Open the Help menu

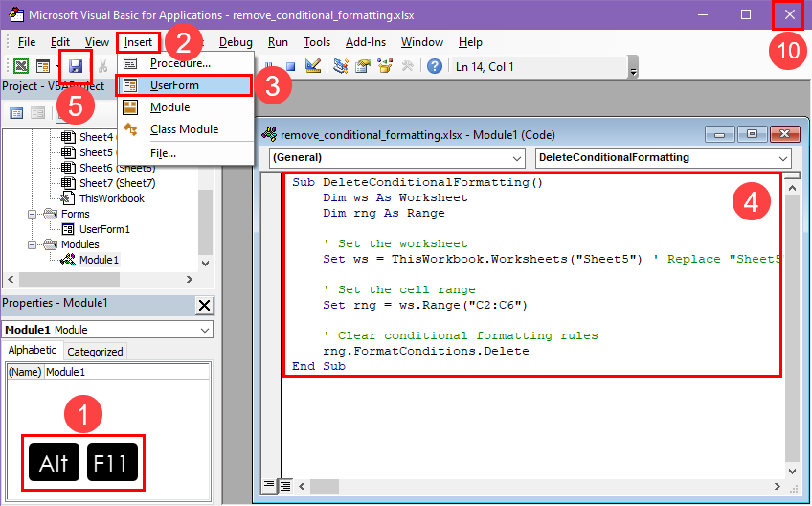[x=470, y=42]
